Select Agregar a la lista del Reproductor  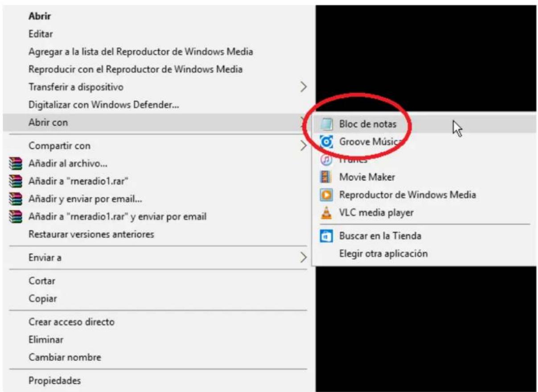point(141,52)
